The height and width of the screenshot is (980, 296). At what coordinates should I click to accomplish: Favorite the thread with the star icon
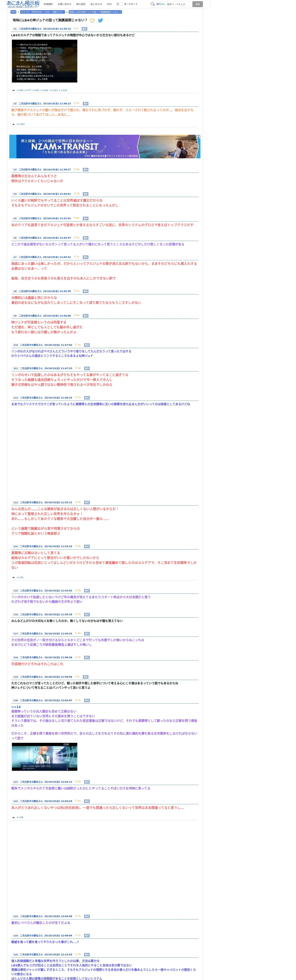(92, 21)
